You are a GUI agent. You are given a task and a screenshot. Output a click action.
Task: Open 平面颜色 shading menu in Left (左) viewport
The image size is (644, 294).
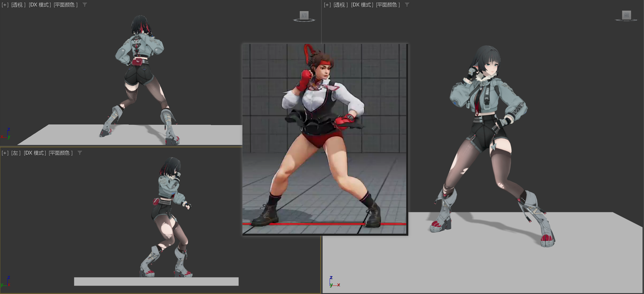pyautogui.click(x=61, y=153)
